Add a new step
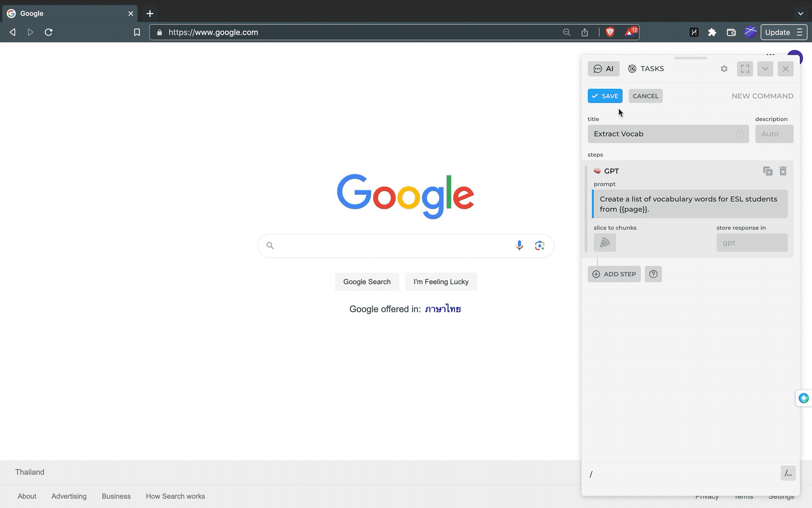The image size is (812, 508). pyautogui.click(x=614, y=274)
